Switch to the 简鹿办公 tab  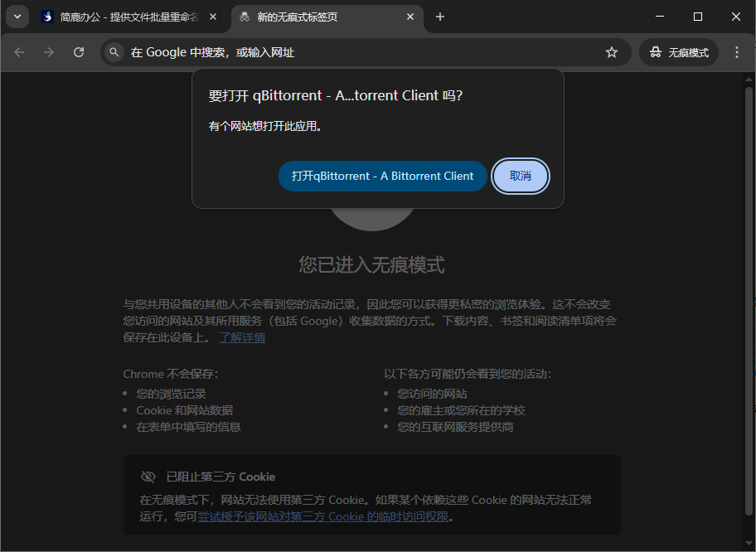click(130, 17)
